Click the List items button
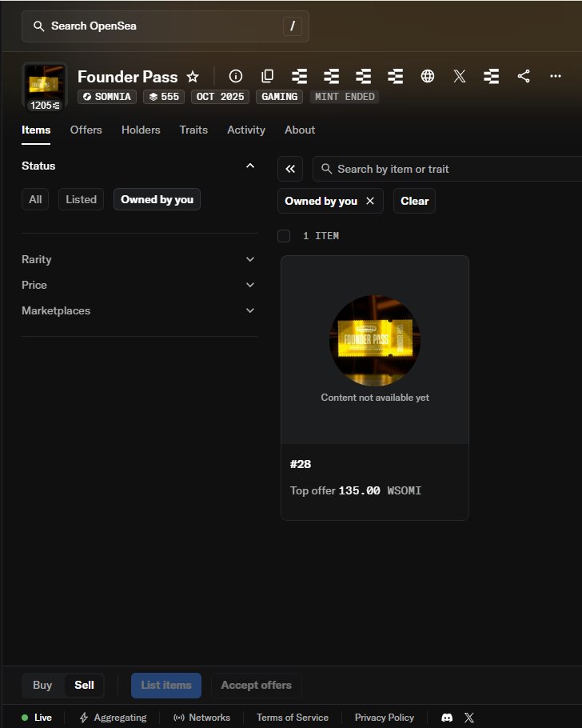 166,686
